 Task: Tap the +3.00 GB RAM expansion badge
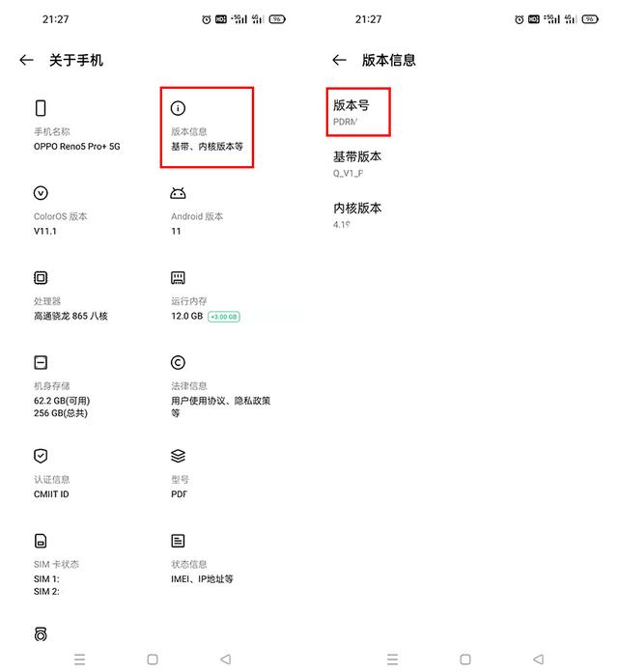click(x=224, y=317)
